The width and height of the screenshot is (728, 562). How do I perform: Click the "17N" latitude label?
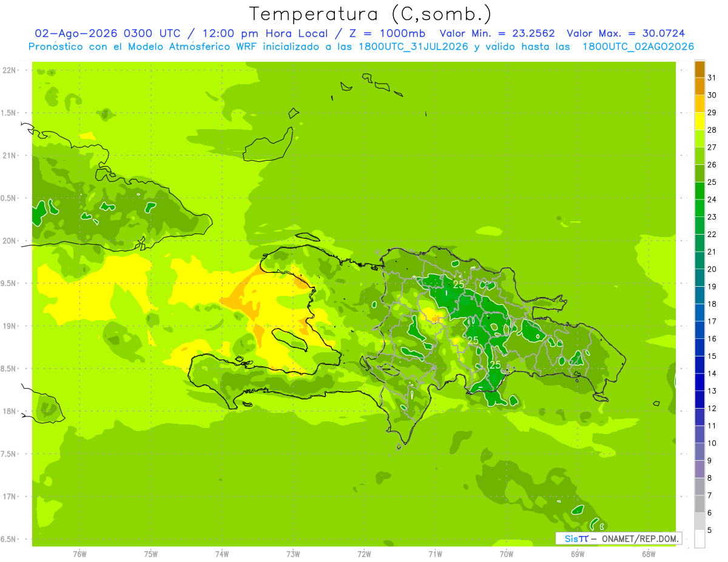[x=10, y=497]
